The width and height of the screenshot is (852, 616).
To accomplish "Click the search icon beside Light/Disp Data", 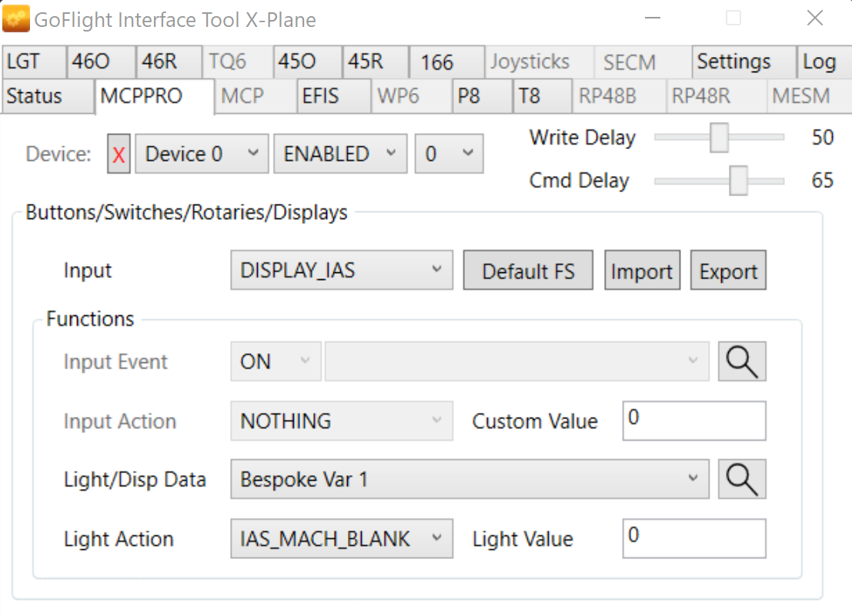I will click(742, 479).
